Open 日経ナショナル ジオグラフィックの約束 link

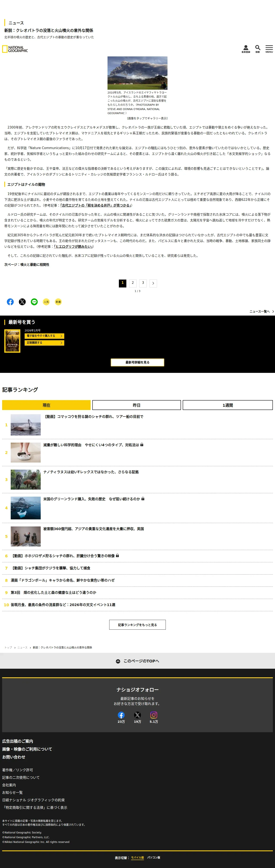[x=33, y=800]
